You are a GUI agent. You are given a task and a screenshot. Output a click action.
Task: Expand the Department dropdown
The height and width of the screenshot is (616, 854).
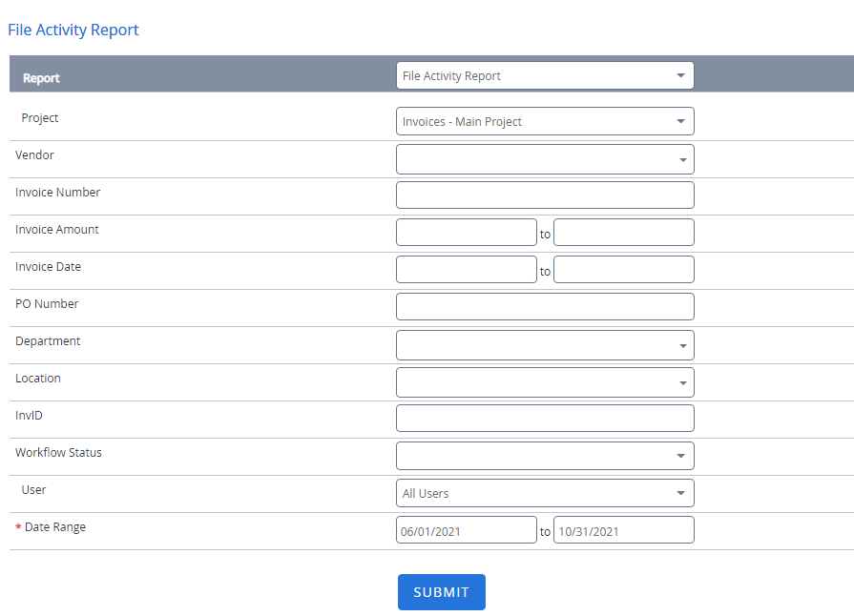click(x=544, y=344)
